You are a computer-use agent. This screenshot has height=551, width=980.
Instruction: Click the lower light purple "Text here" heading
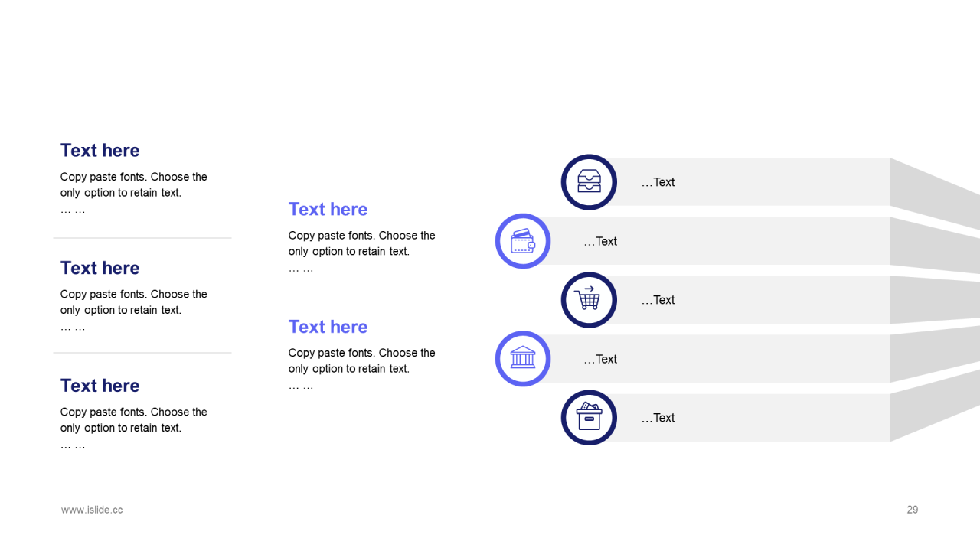coord(328,327)
